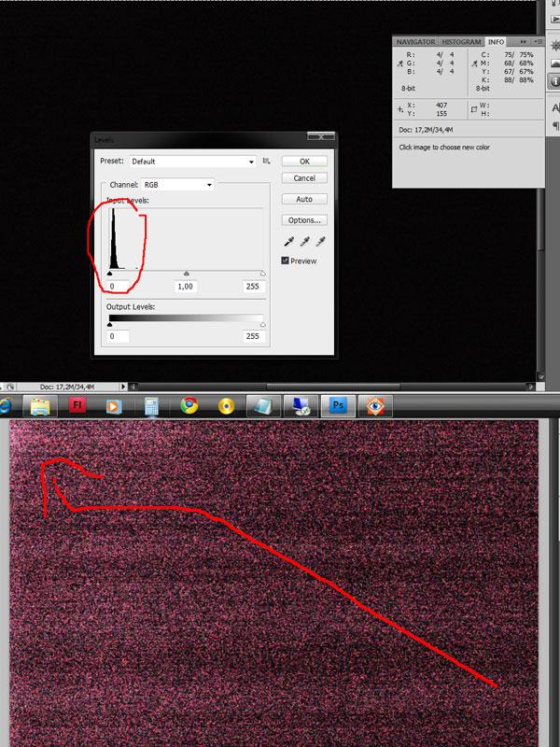Click the crosshair coordinates icon in Info panel
The height and width of the screenshot is (747, 560).
click(x=400, y=109)
